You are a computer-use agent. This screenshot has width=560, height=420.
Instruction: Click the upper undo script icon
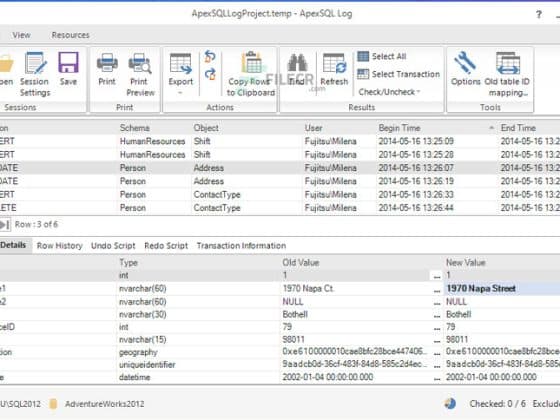tap(210, 57)
